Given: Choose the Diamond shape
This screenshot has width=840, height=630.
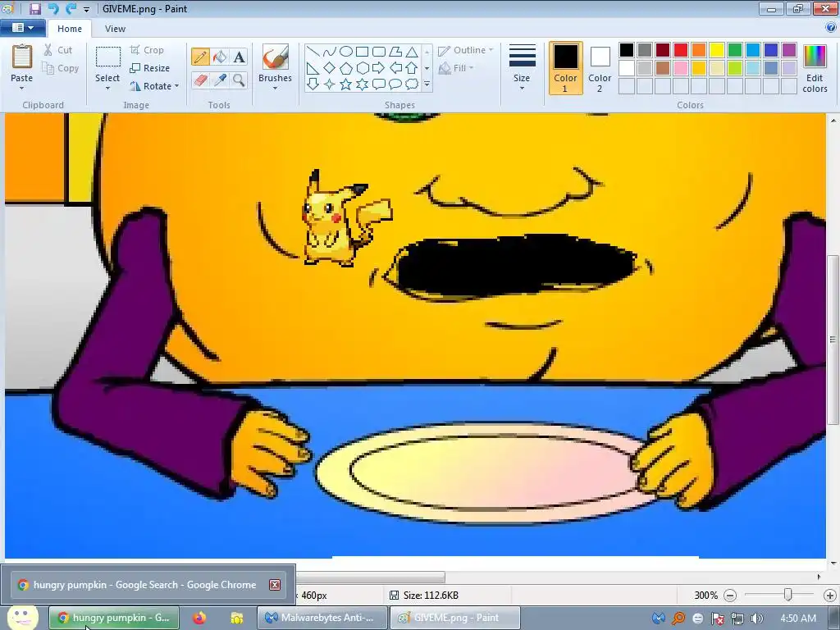Looking at the screenshot, I should coord(330,68).
